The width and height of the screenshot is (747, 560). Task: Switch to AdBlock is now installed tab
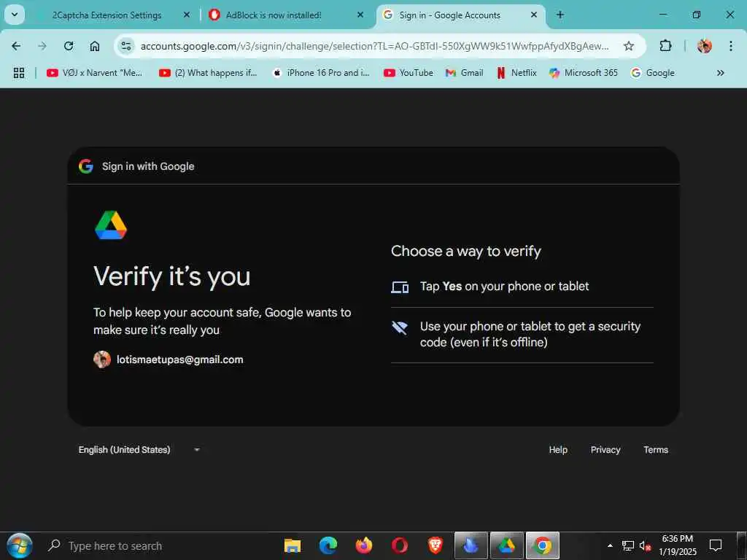(274, 15)
